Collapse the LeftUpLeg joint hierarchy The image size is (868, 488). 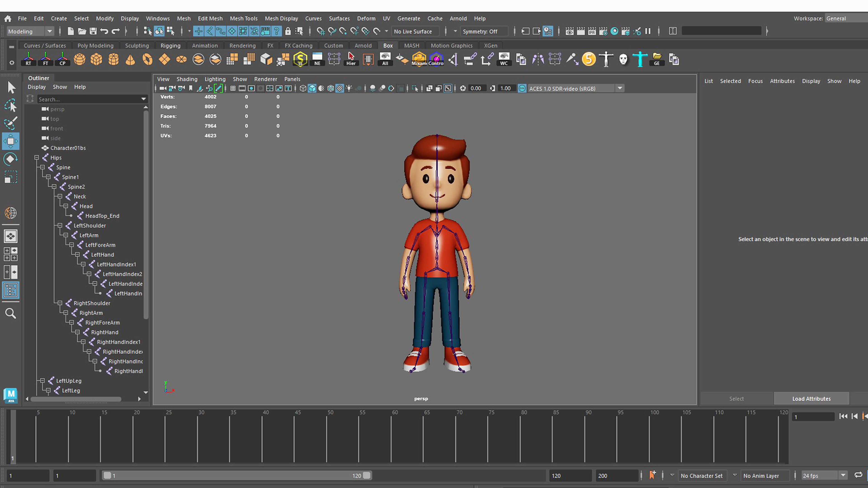pyautogui.click(x=42, y=380)
